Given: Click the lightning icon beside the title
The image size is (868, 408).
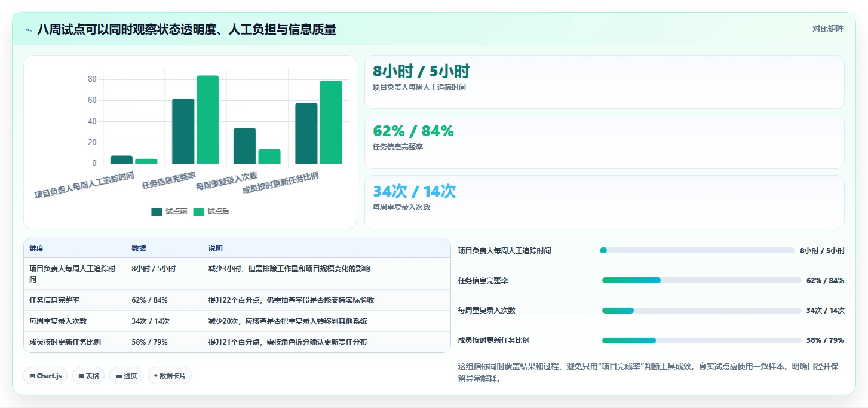Looking at the screenshot, I should click(x=29, y=30).
